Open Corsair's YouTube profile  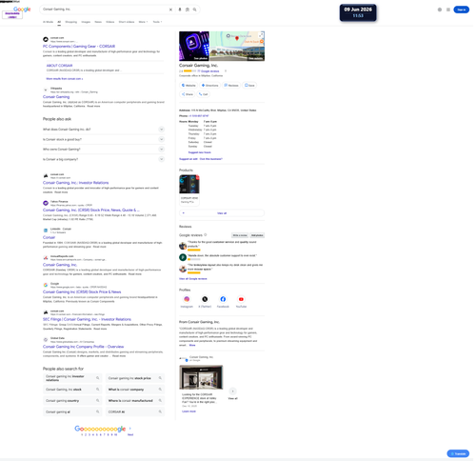[241, 299]
